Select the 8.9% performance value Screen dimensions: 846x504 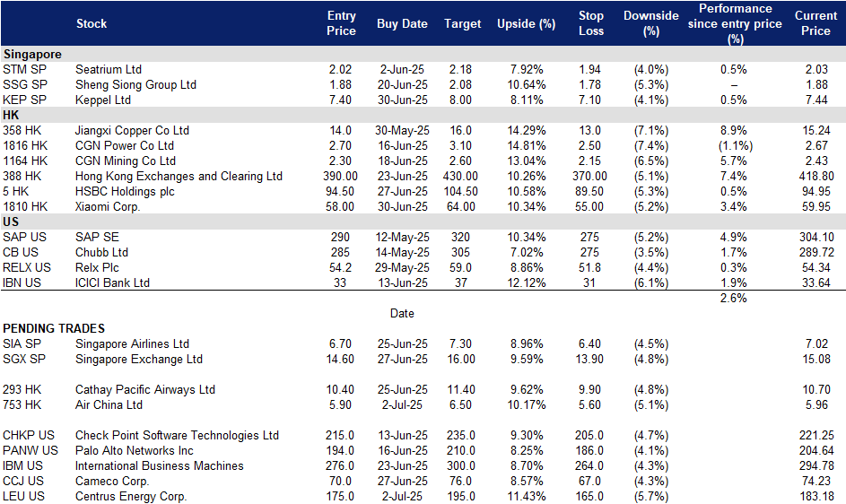733,131
